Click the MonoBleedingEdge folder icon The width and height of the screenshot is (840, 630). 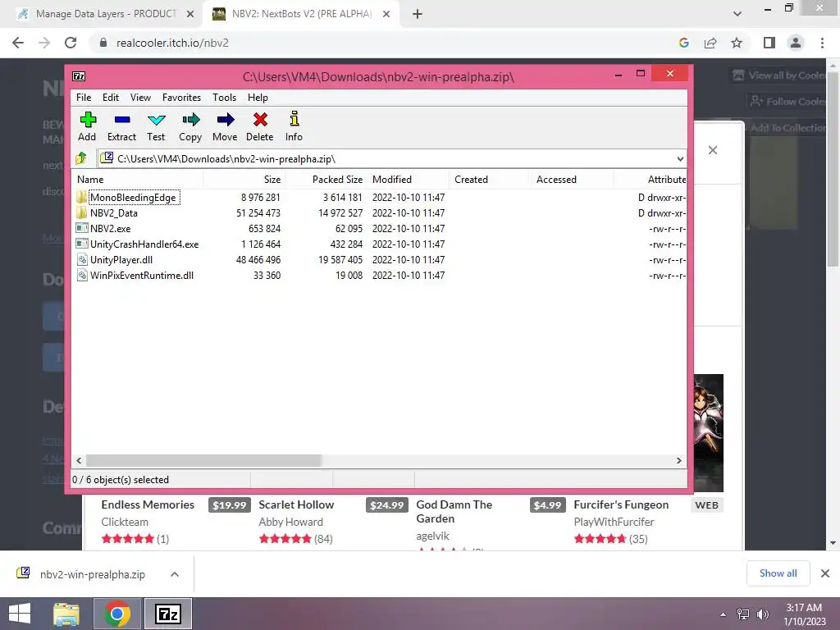[x=81, y=197]
